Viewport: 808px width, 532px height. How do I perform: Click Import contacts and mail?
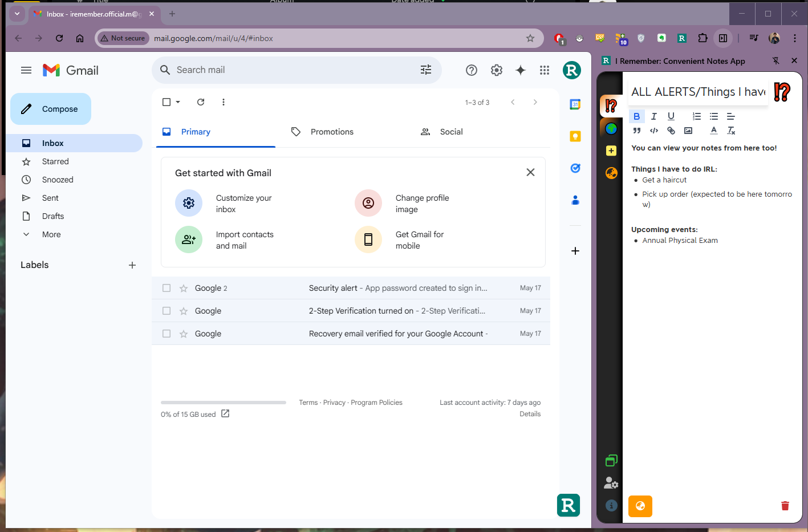click(245, 240)
